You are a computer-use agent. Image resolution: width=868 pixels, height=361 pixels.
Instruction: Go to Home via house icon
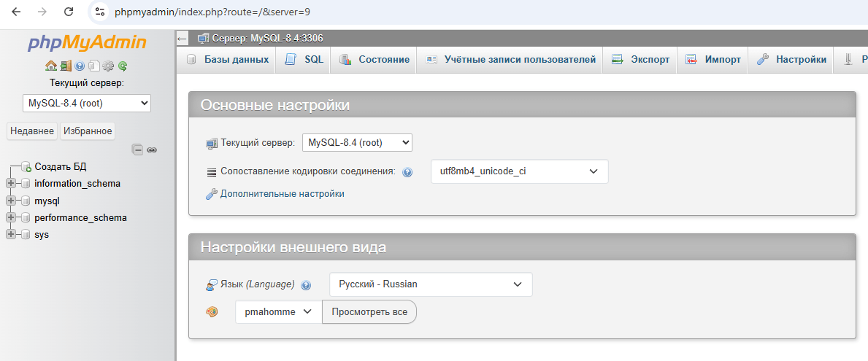pos(51,66)
